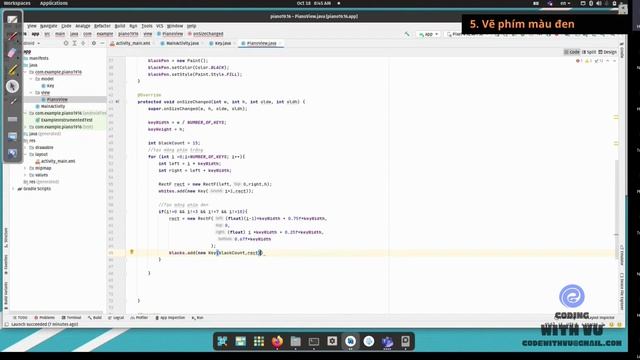Open the Logcat tool window

(x=116, y=318)
